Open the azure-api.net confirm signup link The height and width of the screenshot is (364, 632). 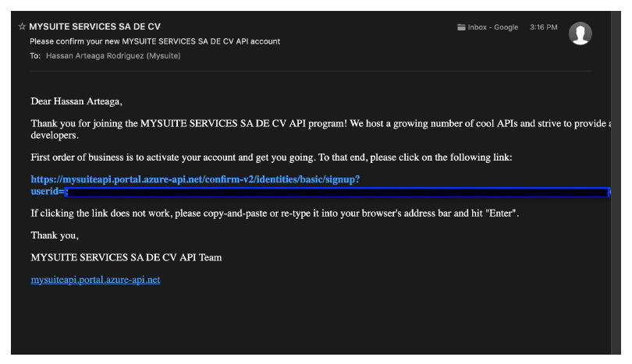point(195,179)
